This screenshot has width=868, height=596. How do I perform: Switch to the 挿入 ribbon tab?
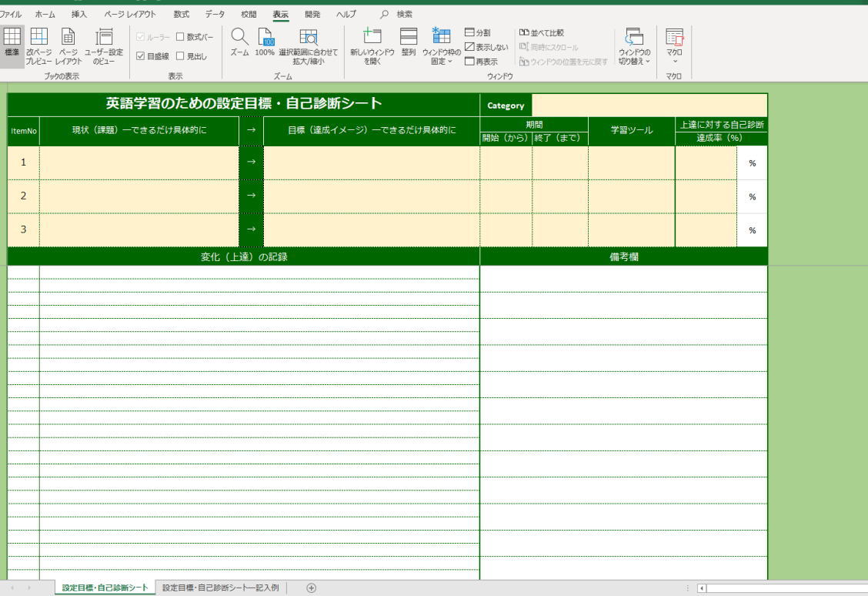[x=79, y=14]
